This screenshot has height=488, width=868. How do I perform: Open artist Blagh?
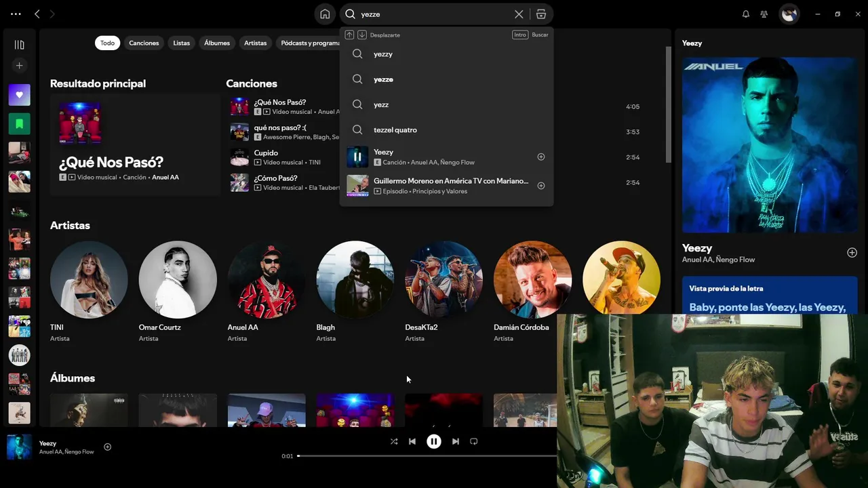click(355, 279)
